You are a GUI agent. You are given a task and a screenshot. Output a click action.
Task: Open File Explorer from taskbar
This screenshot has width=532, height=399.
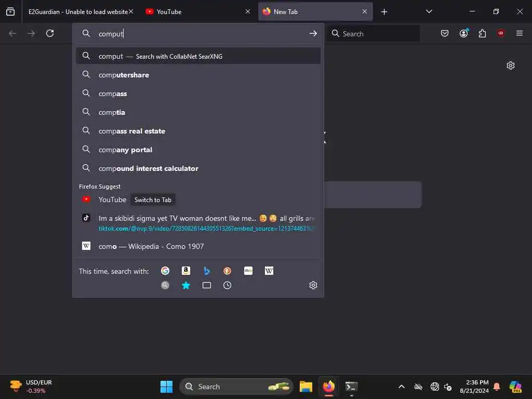(x=305, y=387)
